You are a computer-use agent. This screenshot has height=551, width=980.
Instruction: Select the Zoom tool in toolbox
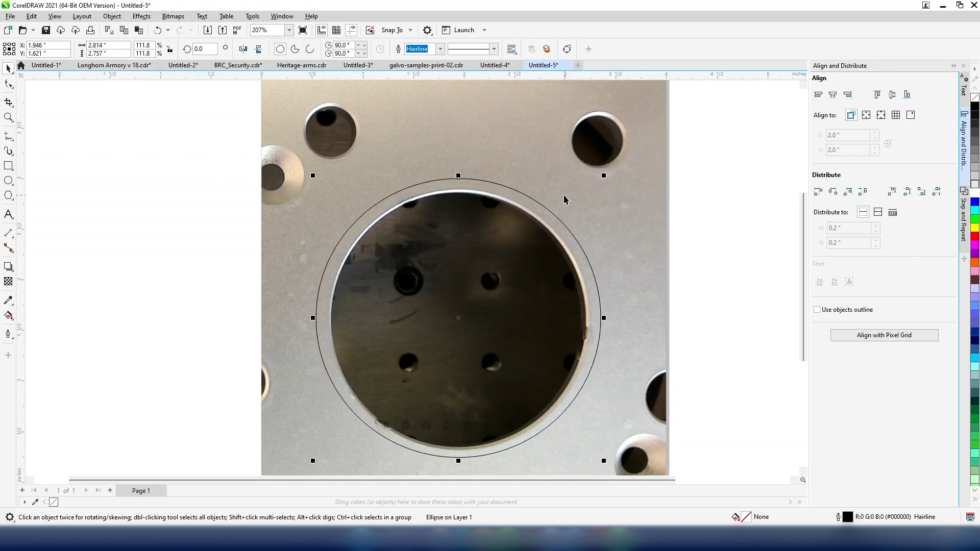8,117
